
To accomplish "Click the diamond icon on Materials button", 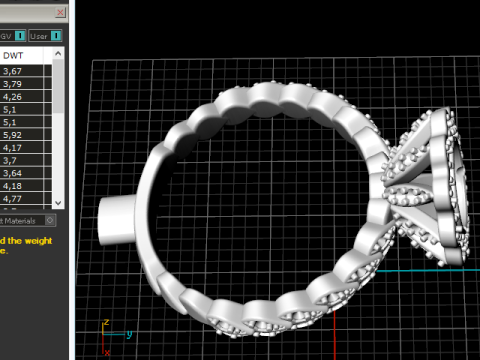I will [50, 220].
